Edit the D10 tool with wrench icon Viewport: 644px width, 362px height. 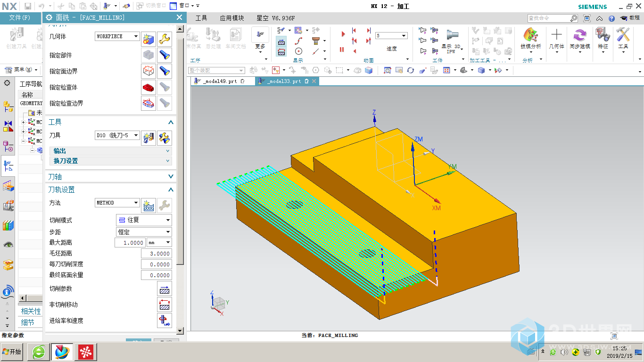tap(165, 138)
